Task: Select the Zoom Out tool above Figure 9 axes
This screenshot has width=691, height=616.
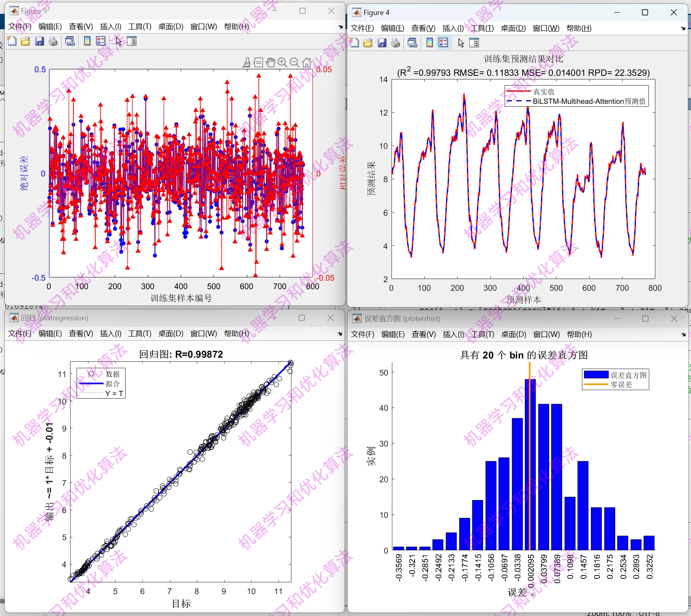Action: point(295,62)
